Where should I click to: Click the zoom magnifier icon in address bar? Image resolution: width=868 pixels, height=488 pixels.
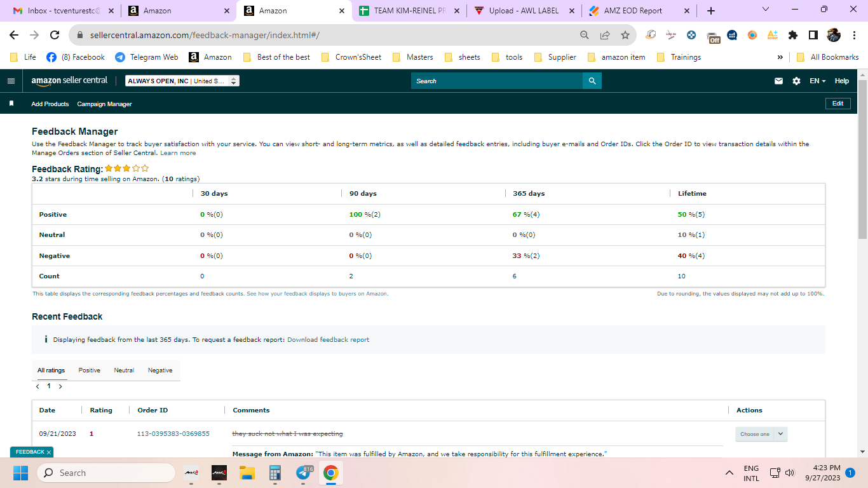pyautogui.click(x=585, y=35)
